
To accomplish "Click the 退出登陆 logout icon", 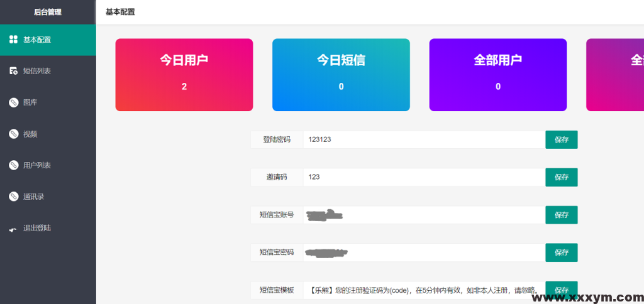I will (13, 229).
